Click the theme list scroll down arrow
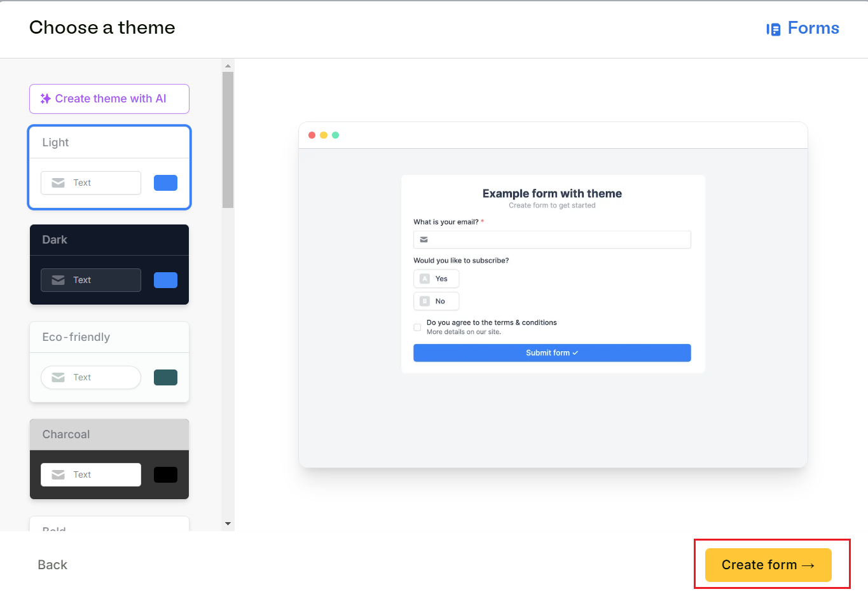 (x=228, y=523)
